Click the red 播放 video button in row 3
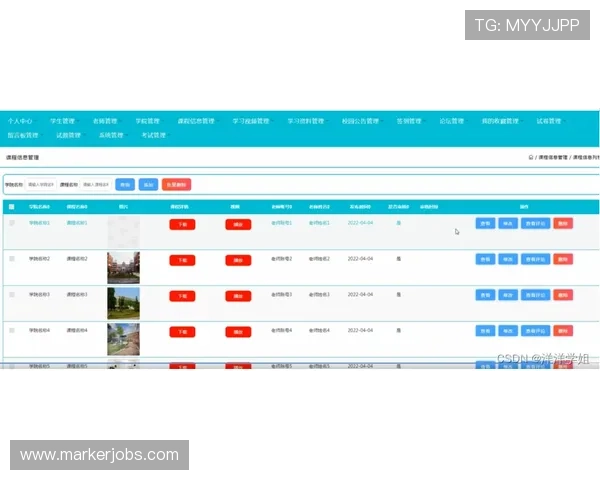This screenshot has width=600, height=480. (x=238, y=296)
